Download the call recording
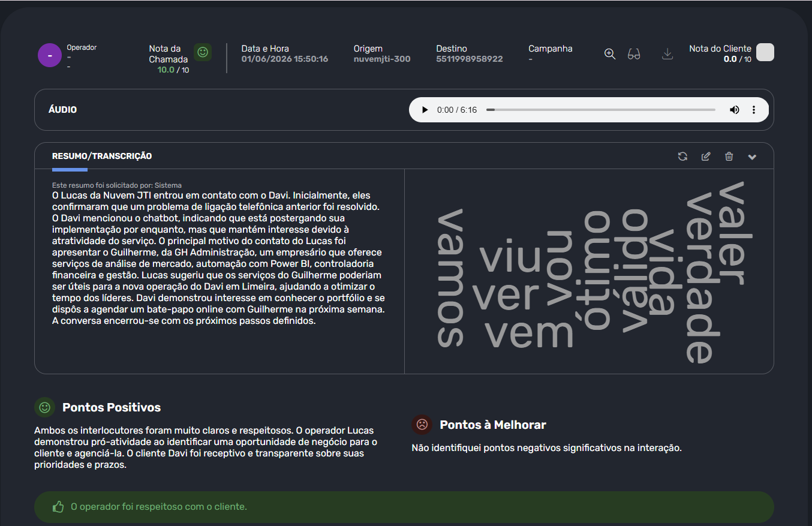The image size is (812, 526). coord(667,54)
